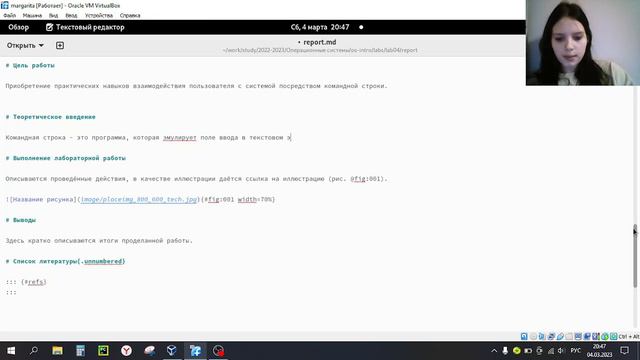Open the volume tray icon
This screenshot has height=360, width=640.
point(561,351)
